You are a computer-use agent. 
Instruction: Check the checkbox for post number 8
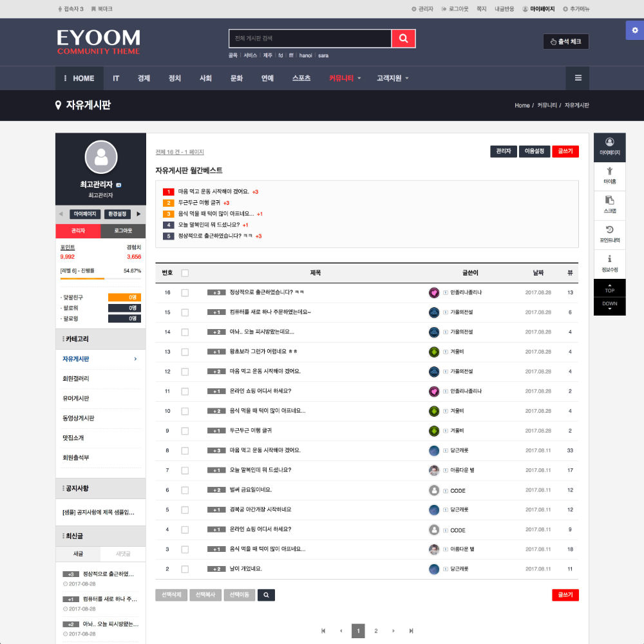[x=185, y=451]
